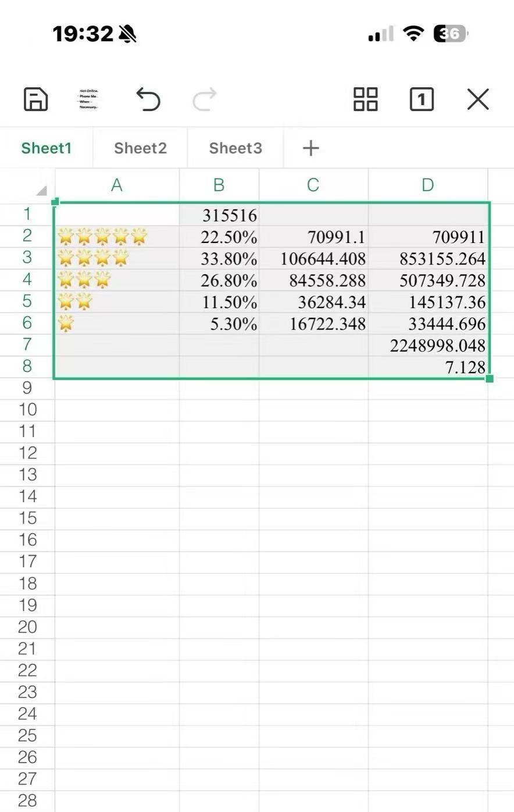Viewport: 514px width, 812px height.
Task: Select column D header
Action: click(427, 185)
